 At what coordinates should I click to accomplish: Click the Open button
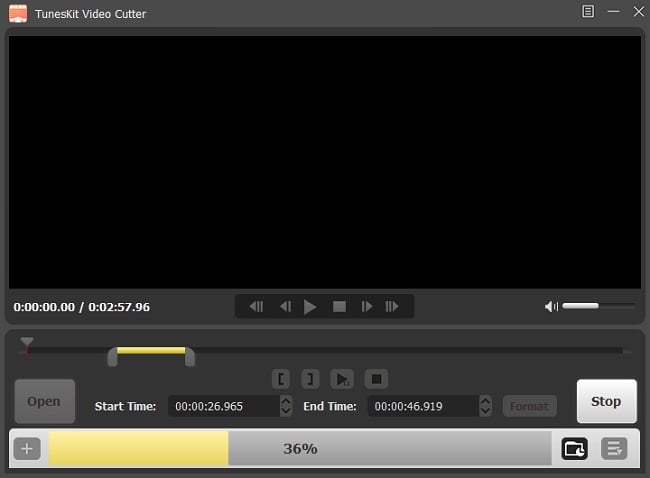click(x=45, y=401)
